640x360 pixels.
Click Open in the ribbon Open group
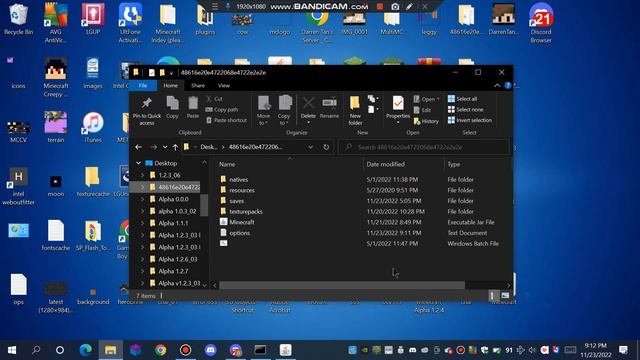tap(426, 99)
